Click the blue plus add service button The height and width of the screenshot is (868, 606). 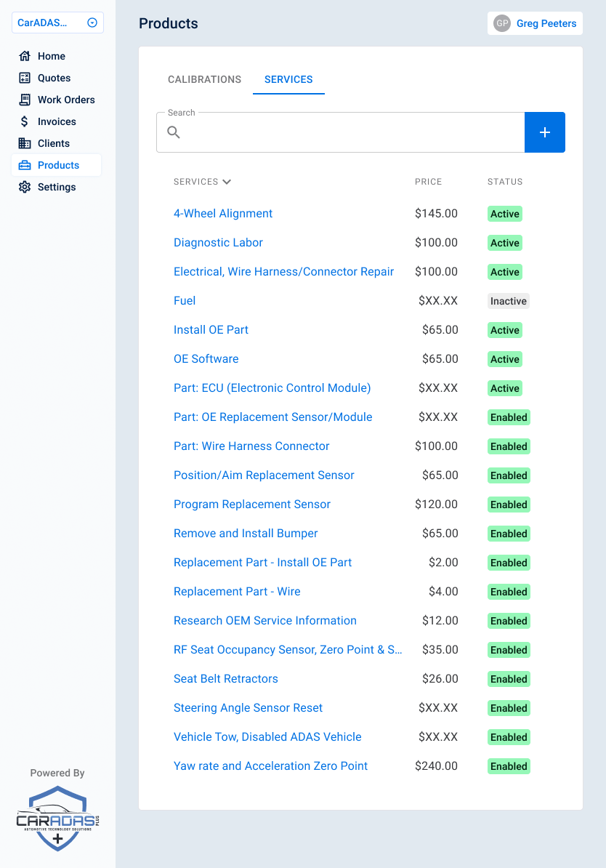544,132
